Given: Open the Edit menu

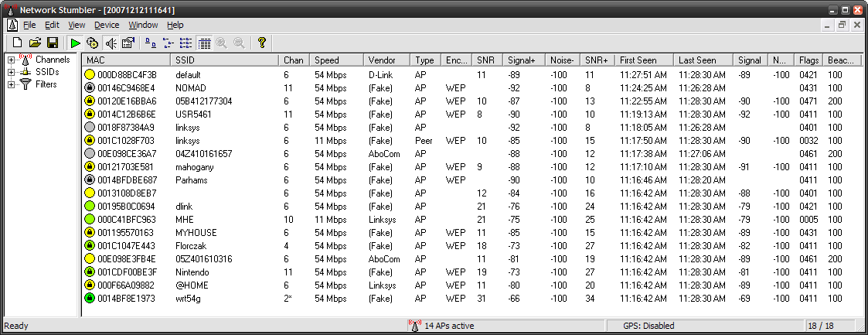Looking at the screenshot, I should coord(52,25).
